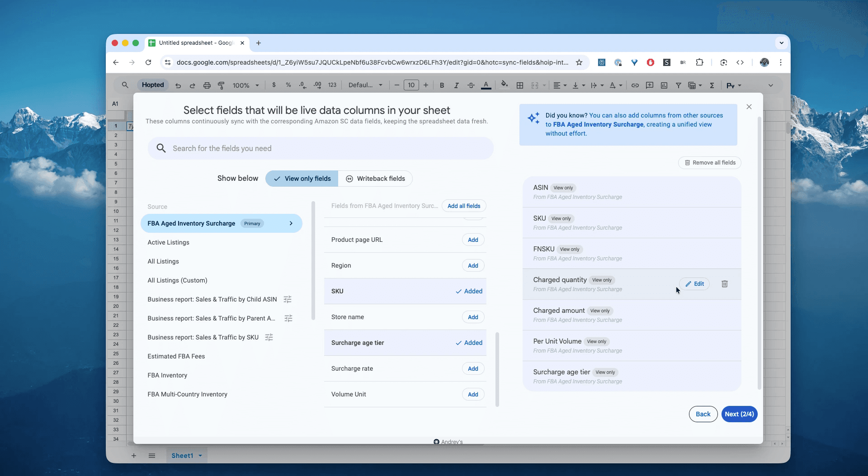Open the Default font dropdown
Screen dimensions: 868x476
[x=365, y=85]
